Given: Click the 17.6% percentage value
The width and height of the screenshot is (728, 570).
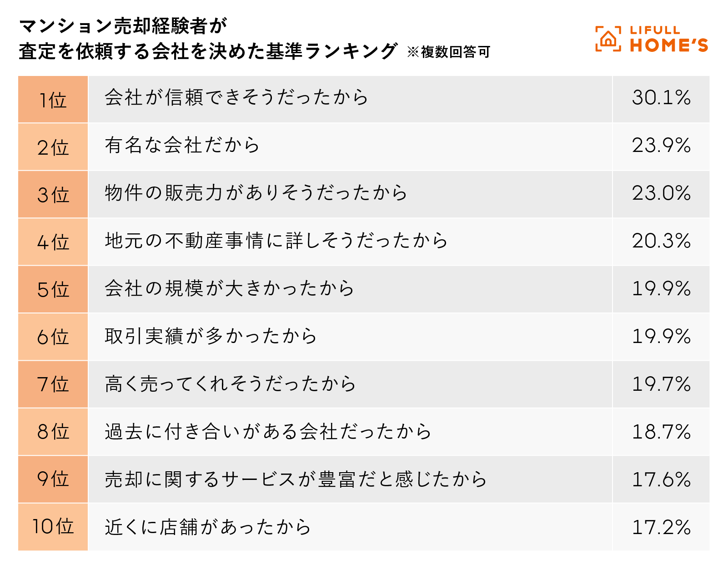Looking at the screenshot, I should coord(661,479).
